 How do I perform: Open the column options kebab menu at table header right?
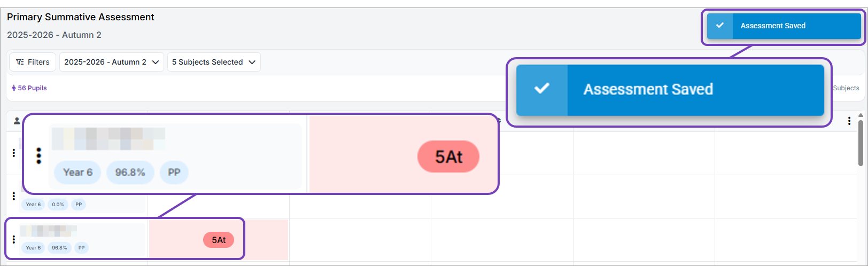click(849, 121)
